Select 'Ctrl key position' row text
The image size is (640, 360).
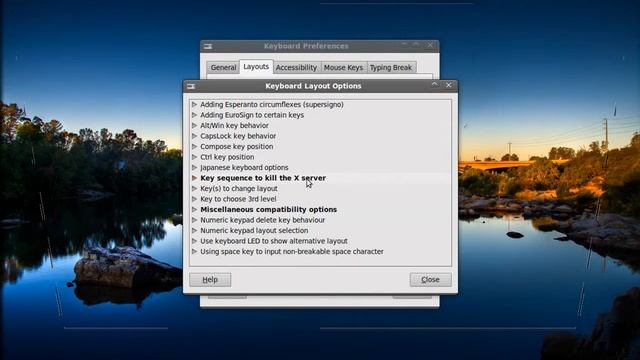coord(227,157)
